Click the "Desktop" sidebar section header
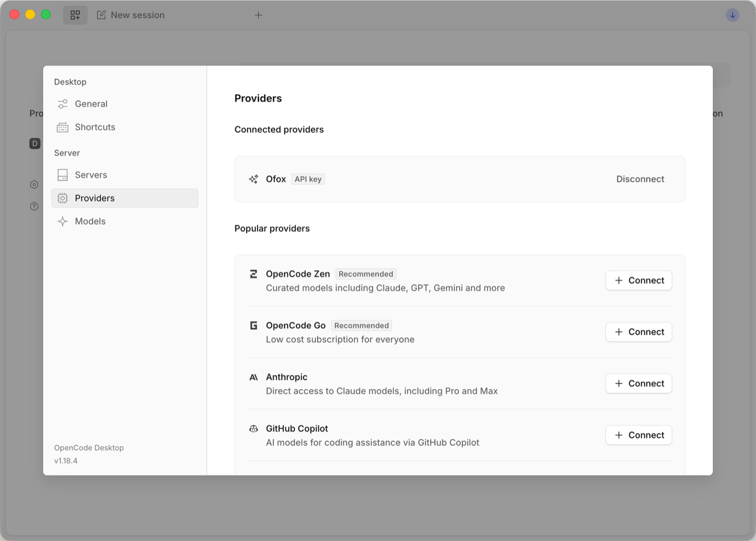Viewport: 756px width, 541px height. 70,82
